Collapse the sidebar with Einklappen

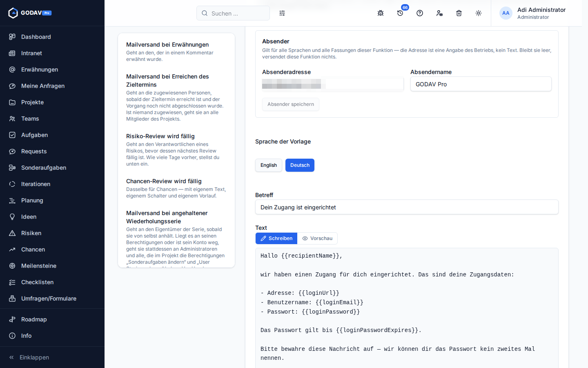[x=52, y=357]
